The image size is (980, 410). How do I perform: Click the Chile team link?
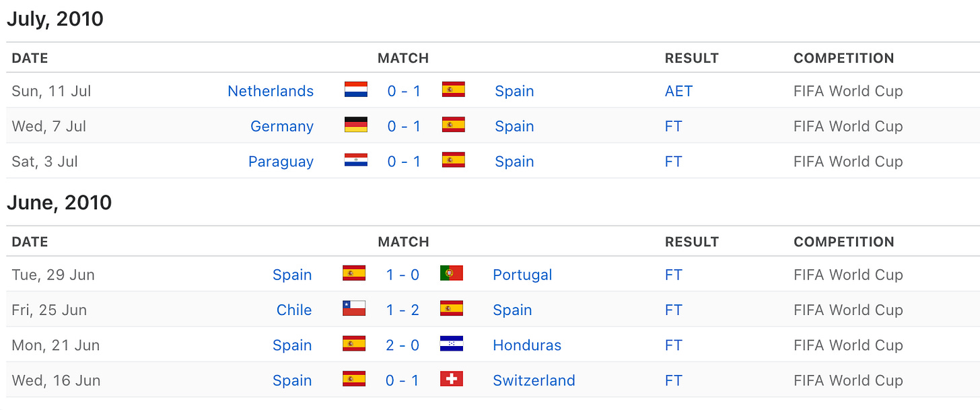point(294,310)
